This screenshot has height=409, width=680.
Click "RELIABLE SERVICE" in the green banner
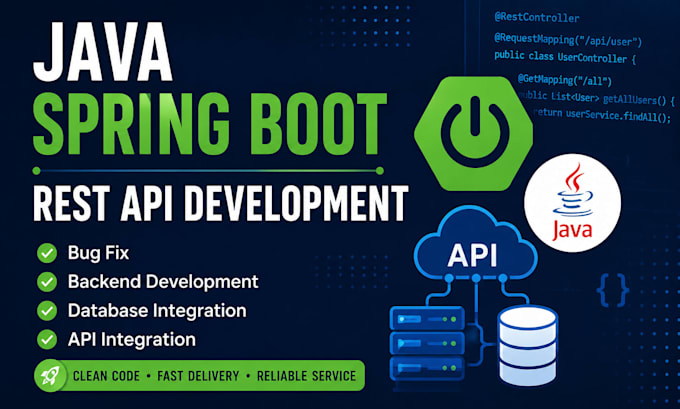(x=306, y=376)
